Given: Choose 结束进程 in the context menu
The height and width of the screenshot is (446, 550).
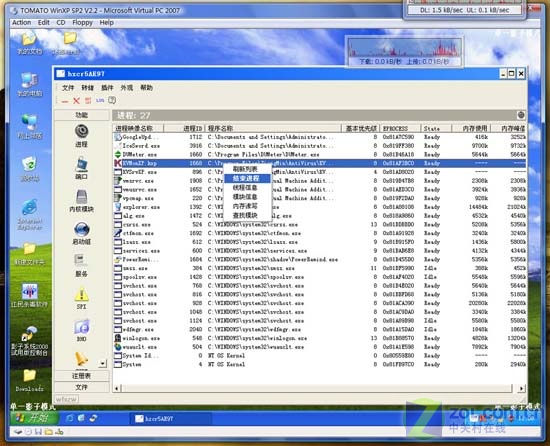Looking at the screenshot, I should (246, 178).
